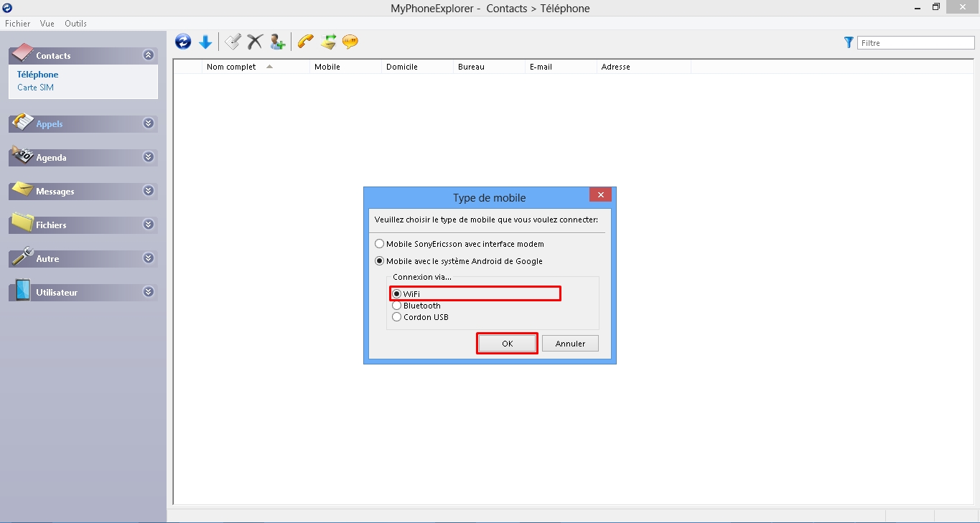Image resolution: width=980 pixels, height=523 pixels.
Task: Expand the Fichiers panel chevron
Action: coord(149,225)
